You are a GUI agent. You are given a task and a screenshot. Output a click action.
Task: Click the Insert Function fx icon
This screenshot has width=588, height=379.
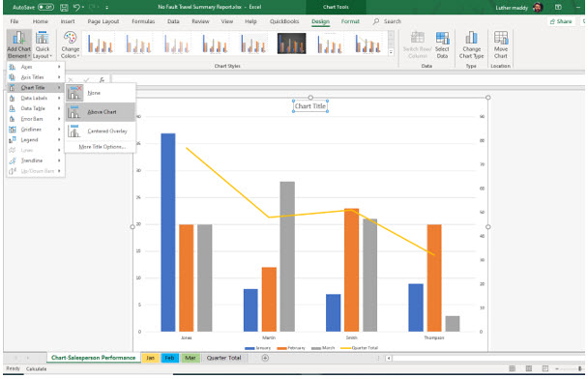pyautogui.click(x=102, y=80)
